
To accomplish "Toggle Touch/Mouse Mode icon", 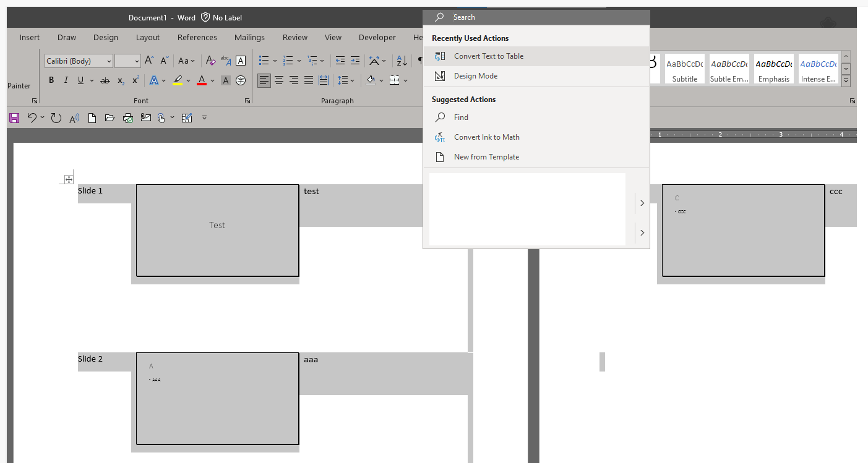I will pos(161,117).
